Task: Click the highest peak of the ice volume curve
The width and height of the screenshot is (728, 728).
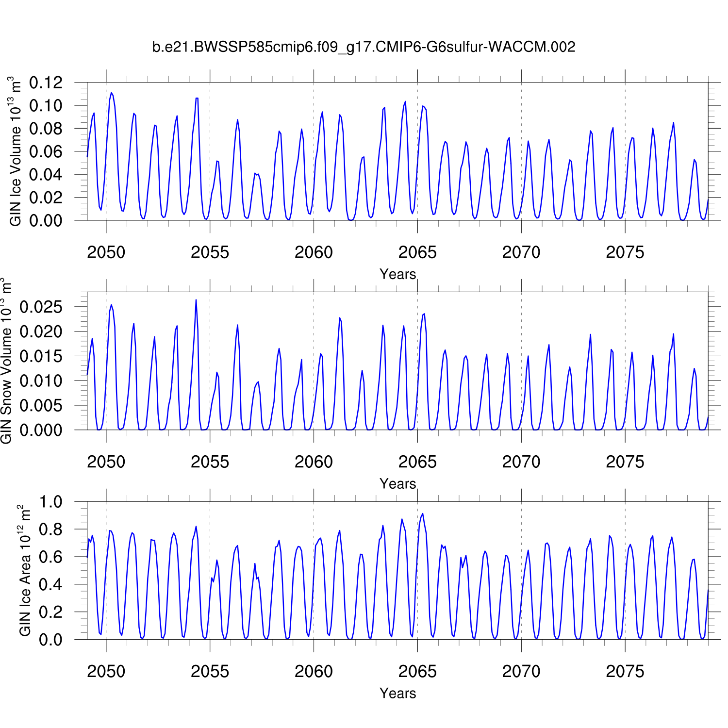Action: [x=111, y=93]
